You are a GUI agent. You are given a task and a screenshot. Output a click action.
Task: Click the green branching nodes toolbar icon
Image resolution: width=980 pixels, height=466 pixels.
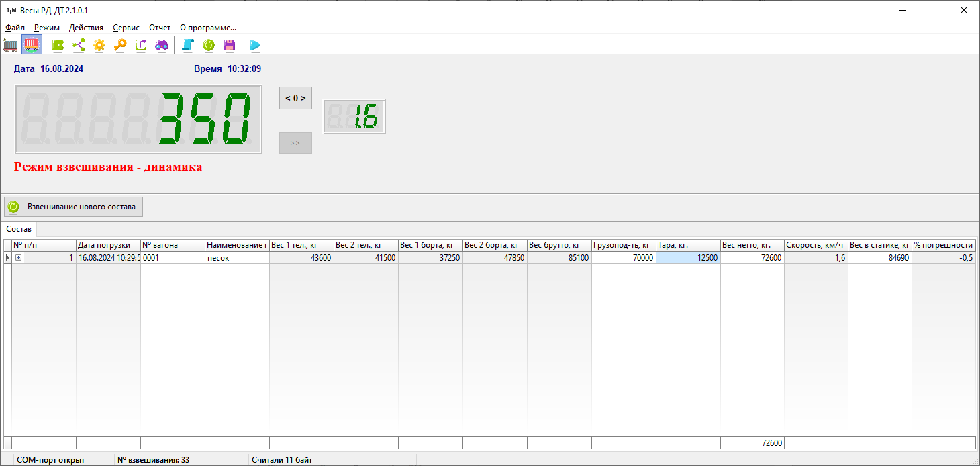tap(79, 45)
